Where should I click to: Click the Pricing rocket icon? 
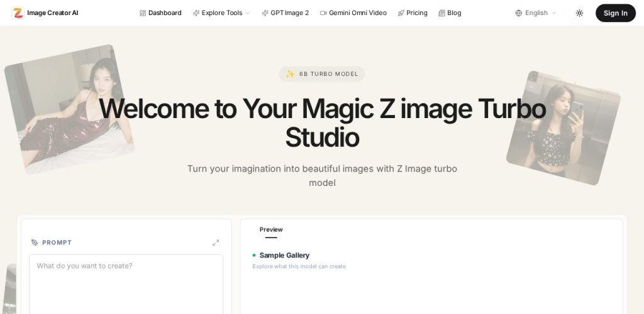click(x=401, y=13)
